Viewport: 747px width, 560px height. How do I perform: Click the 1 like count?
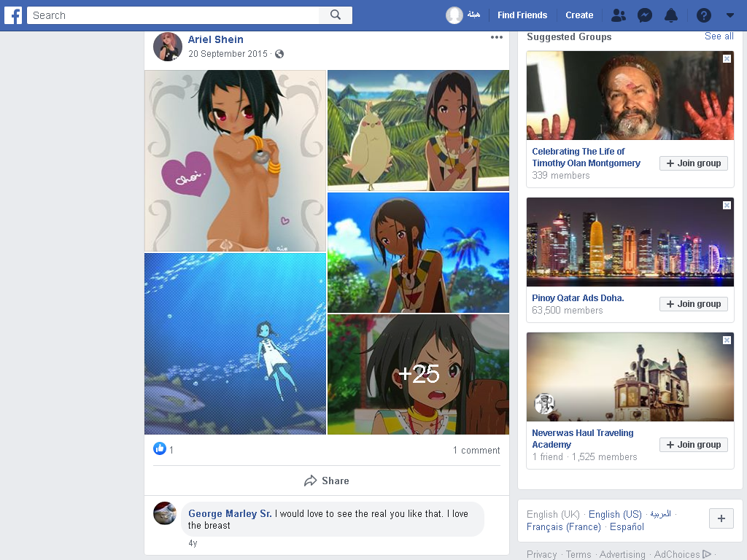click(171, 450)
